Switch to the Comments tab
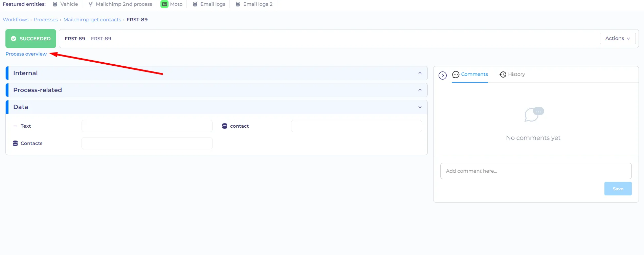The image size is (644, 255). [x=470, y=74]
